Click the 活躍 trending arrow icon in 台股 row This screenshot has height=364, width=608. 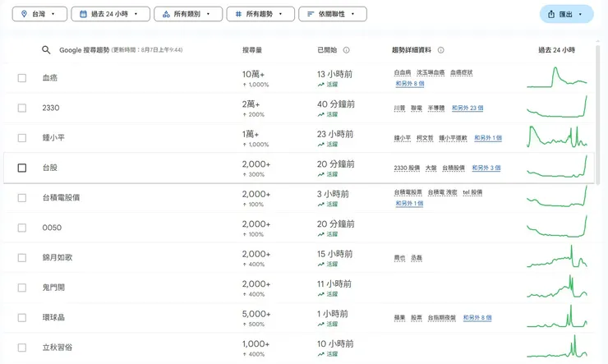320,174
